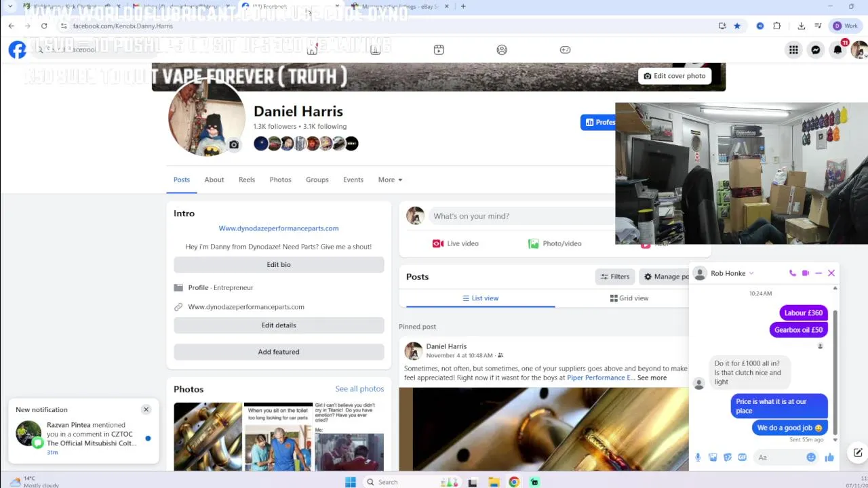Open the Chrome Work profile button

(x=846, y=26)
